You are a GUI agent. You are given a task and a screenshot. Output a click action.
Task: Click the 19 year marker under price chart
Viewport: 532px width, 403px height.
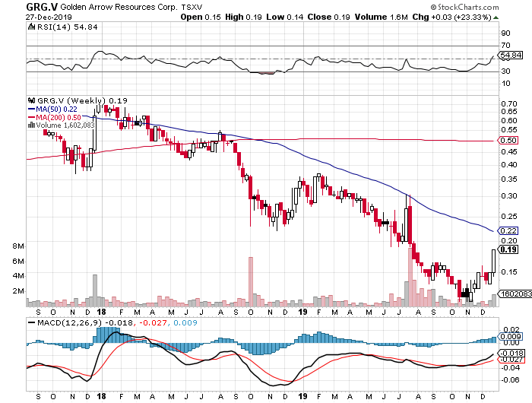[x=302, y=312]
